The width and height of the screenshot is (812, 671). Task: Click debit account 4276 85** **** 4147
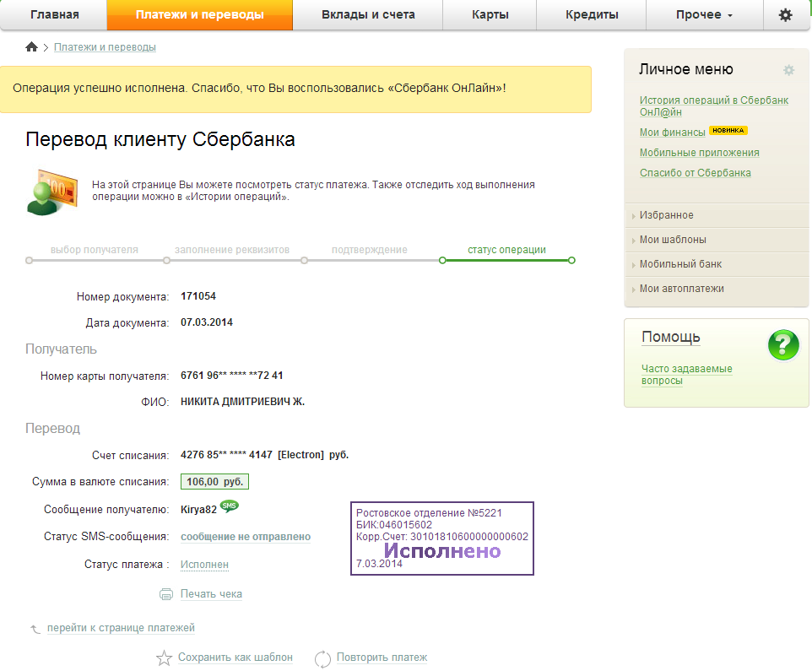(226, 455)
